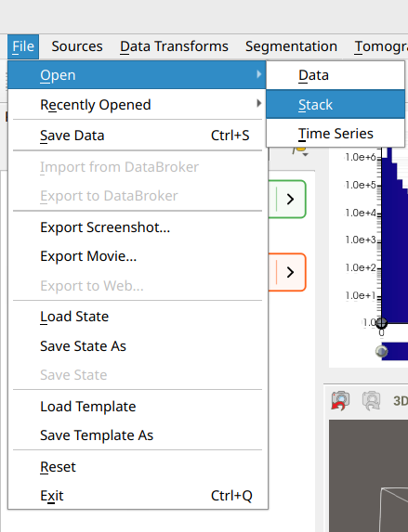Click the dark 3D render view area
The width and height of the screenshot is (408, 532).
368,475
